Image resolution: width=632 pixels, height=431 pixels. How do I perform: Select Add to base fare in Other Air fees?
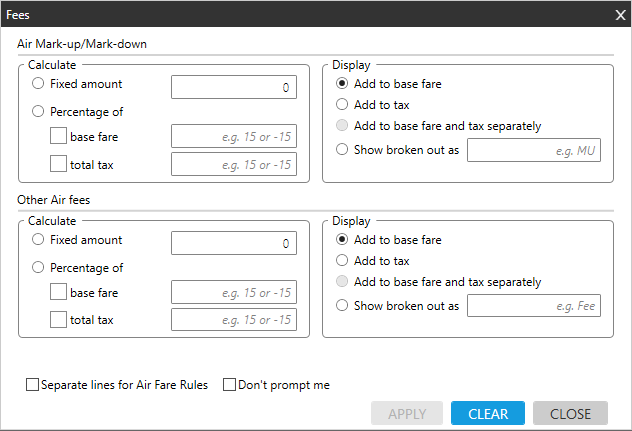(x=343, y=240)
